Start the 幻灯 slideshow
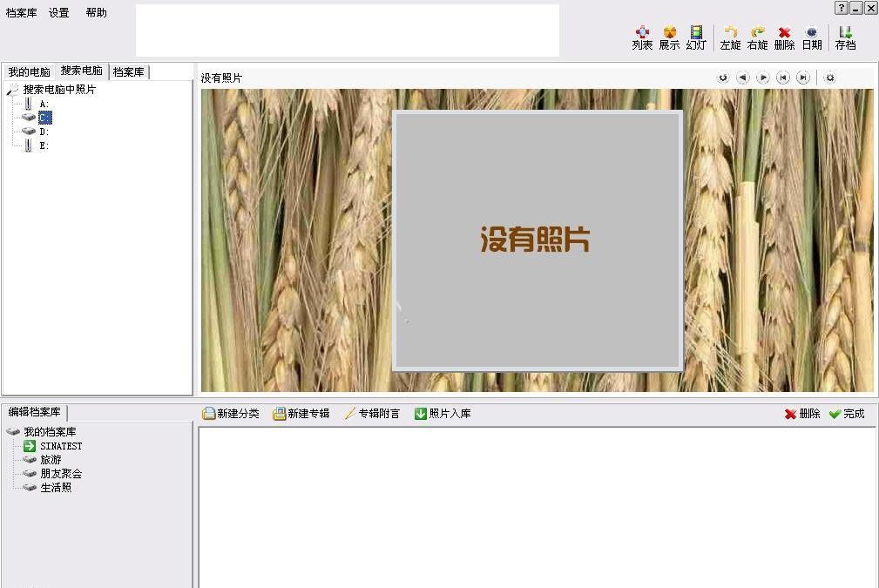Viewport: 879px width, 588px height. (x=696, y=37)
